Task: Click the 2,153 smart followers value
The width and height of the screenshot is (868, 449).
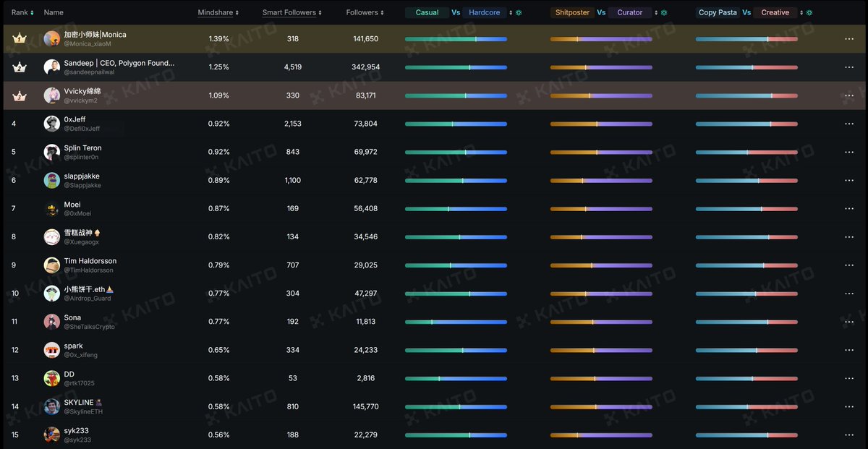Action: click(x=293, y=124)
